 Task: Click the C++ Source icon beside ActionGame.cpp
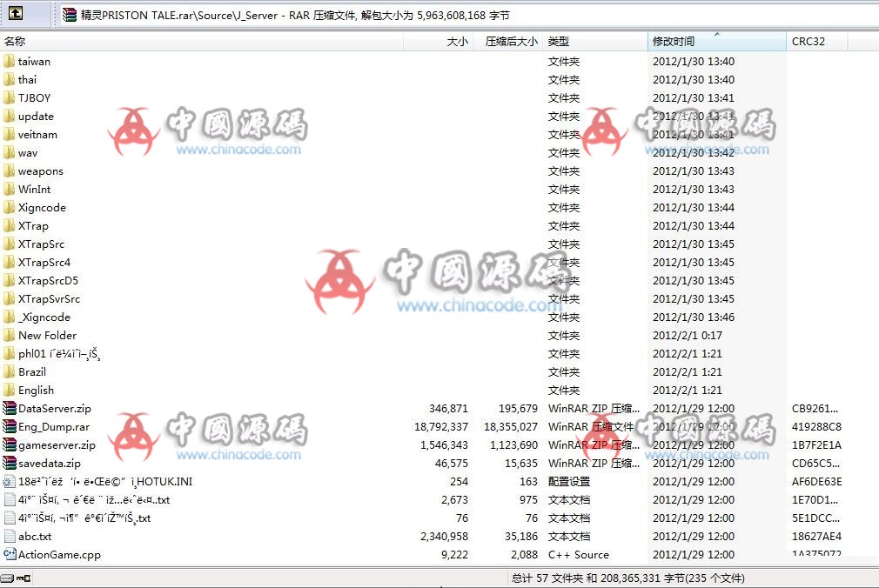pyautogui.click(x=10, y=554)
